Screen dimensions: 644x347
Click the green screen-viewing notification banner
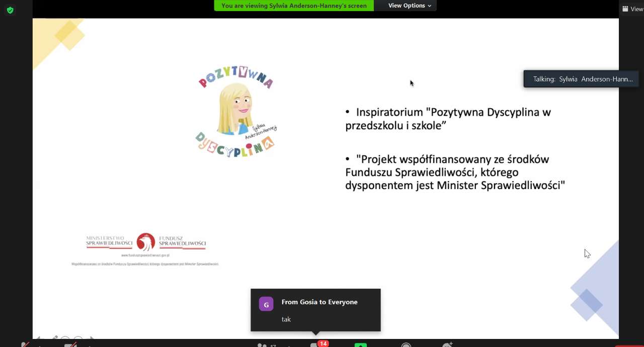[294, 6]
